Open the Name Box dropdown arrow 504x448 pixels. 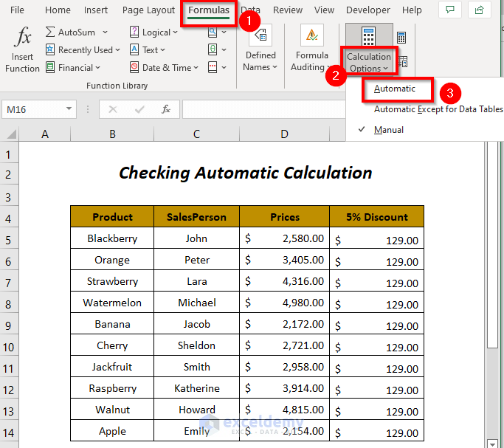pos(69,109)
